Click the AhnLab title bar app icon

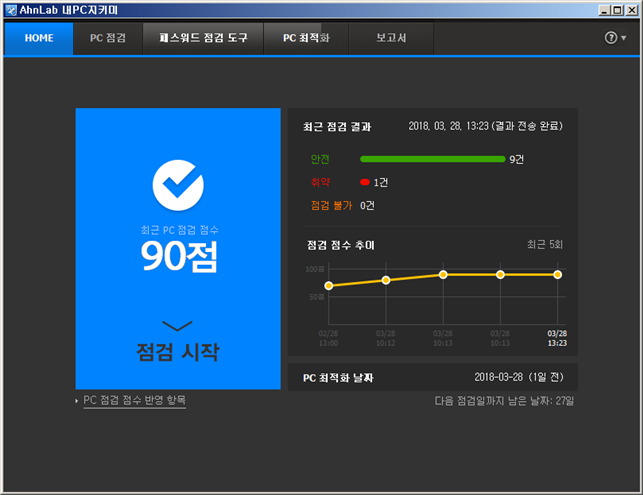click(x=11, y=10)
